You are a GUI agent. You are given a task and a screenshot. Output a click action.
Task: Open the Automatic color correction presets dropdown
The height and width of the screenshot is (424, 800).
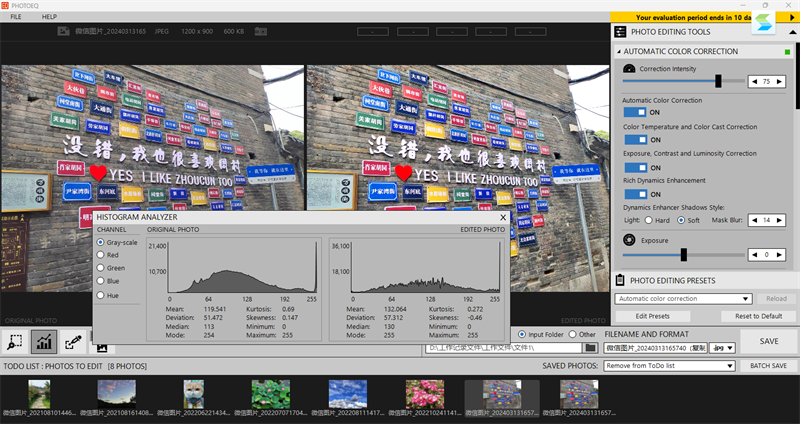(683, 298)
